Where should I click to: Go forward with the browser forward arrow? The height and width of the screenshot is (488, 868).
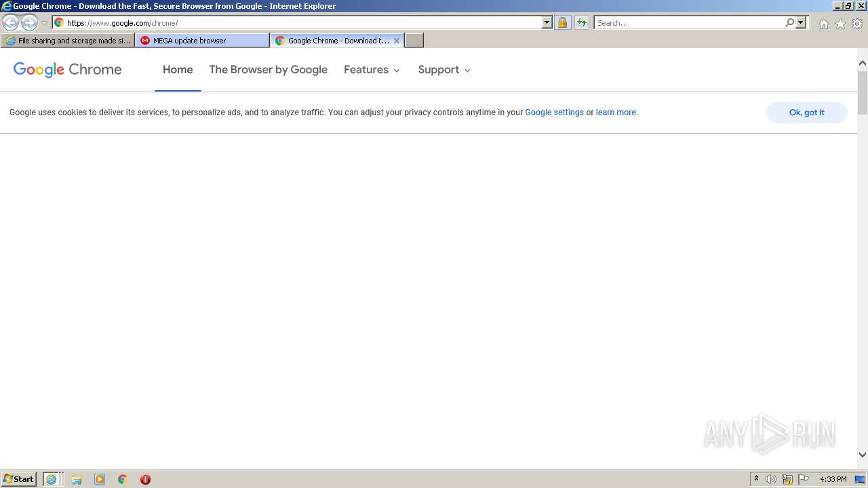click(x=29, y=22)
